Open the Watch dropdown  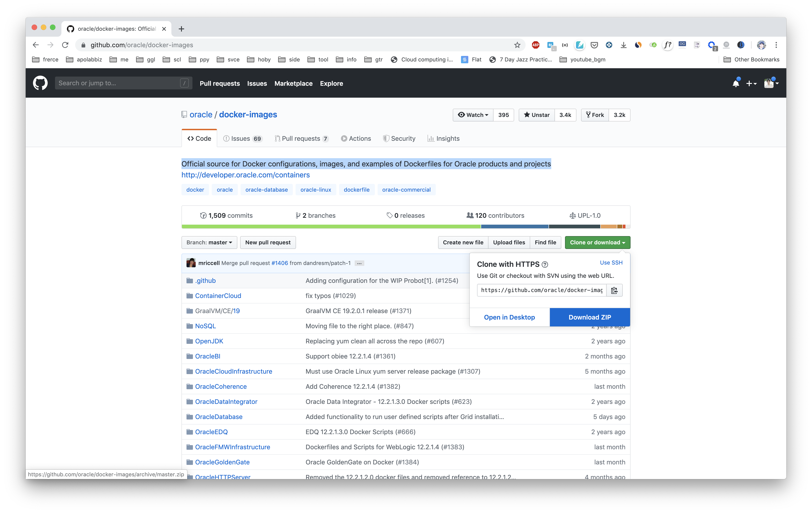coord(473,115)
